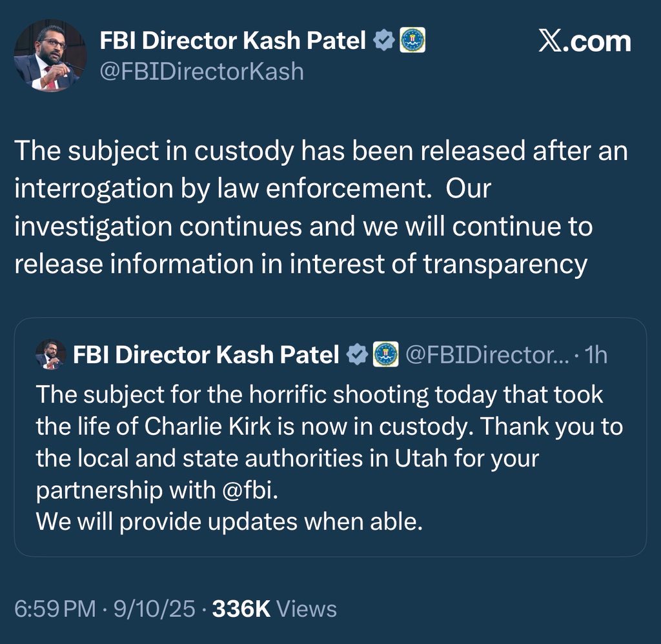
Task: Click the 1h timestamp on the quoted post
Action: point(595,354)
